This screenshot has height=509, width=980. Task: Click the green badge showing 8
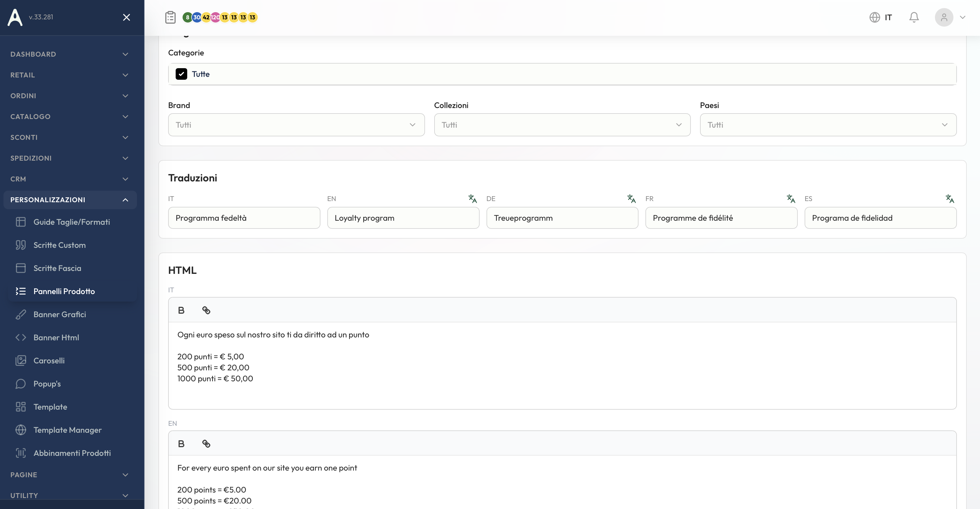[187, 18]
